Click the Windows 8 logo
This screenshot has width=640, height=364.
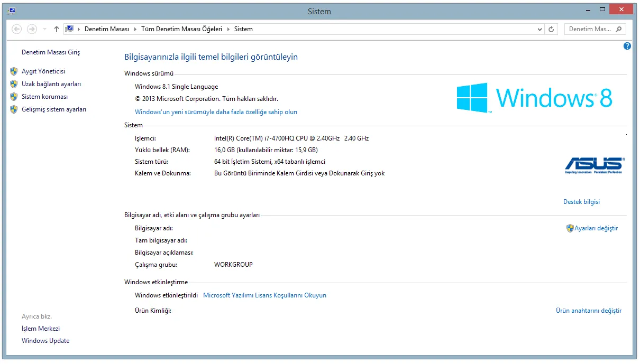coord(534,98)
